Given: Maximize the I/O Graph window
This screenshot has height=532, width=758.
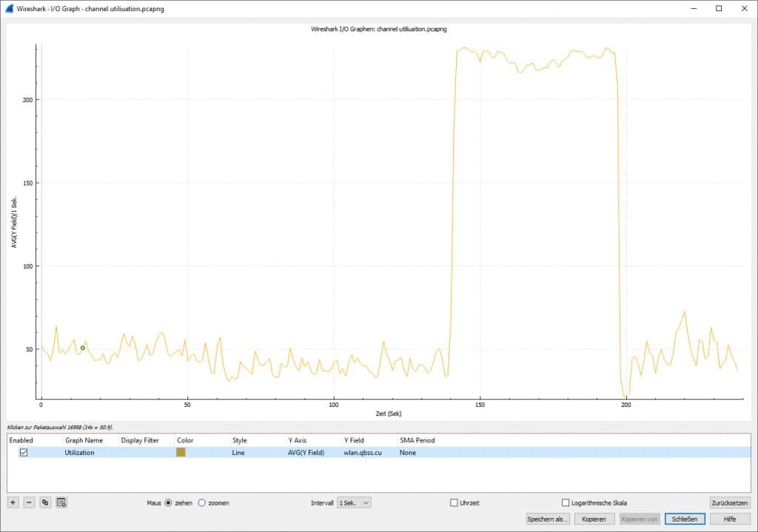Looking at the screenshot, I should tap(719, 8).
